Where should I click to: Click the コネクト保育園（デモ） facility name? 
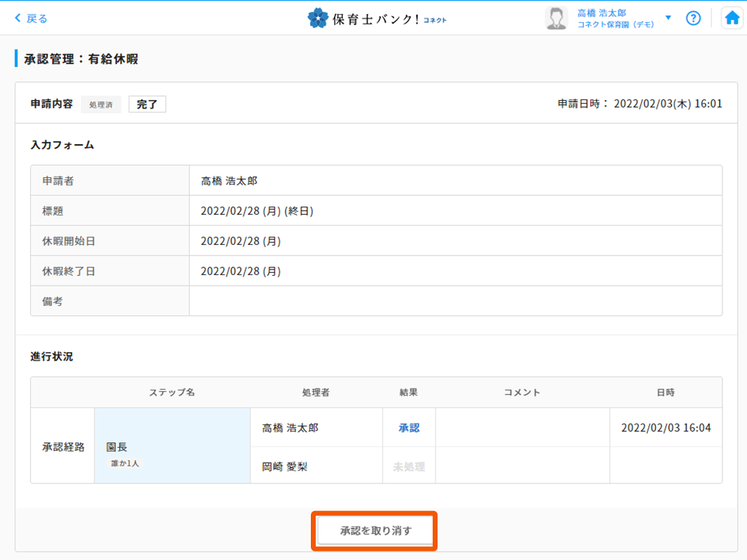[615, 24]
